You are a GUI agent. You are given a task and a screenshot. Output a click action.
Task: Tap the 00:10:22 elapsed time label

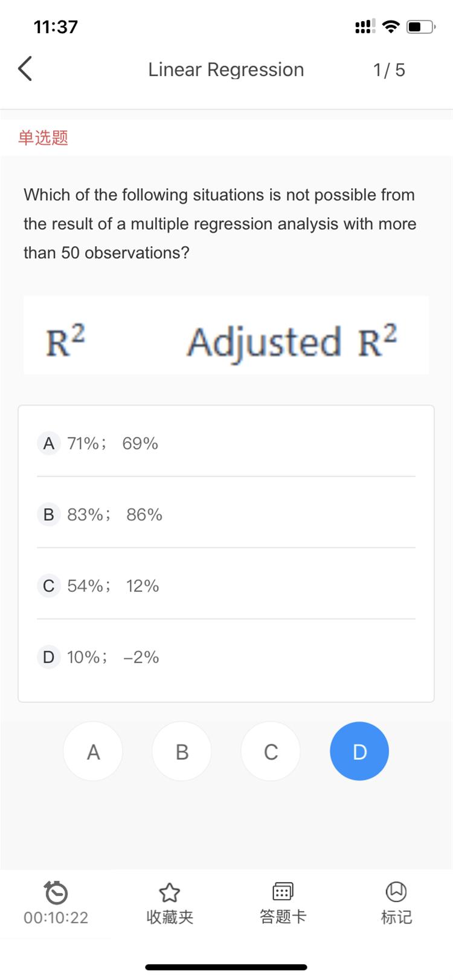coord(56,917)
